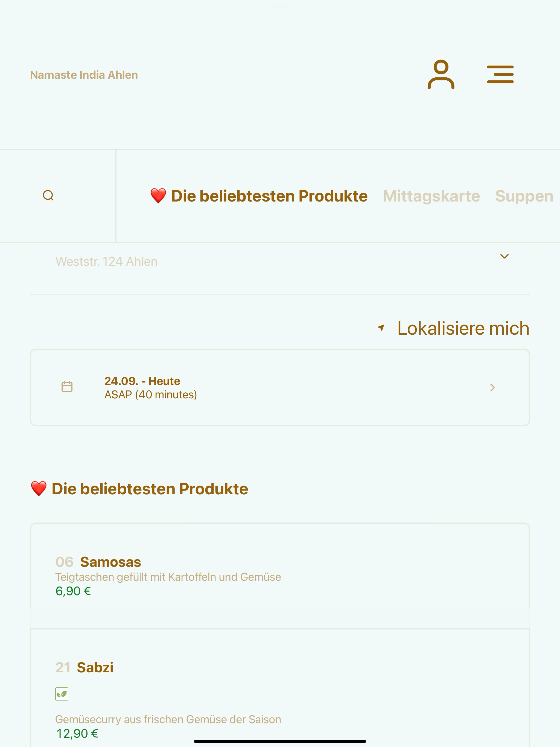
Task: Click the red heart icon in the category tab
Action: click(x=158, y=196)
